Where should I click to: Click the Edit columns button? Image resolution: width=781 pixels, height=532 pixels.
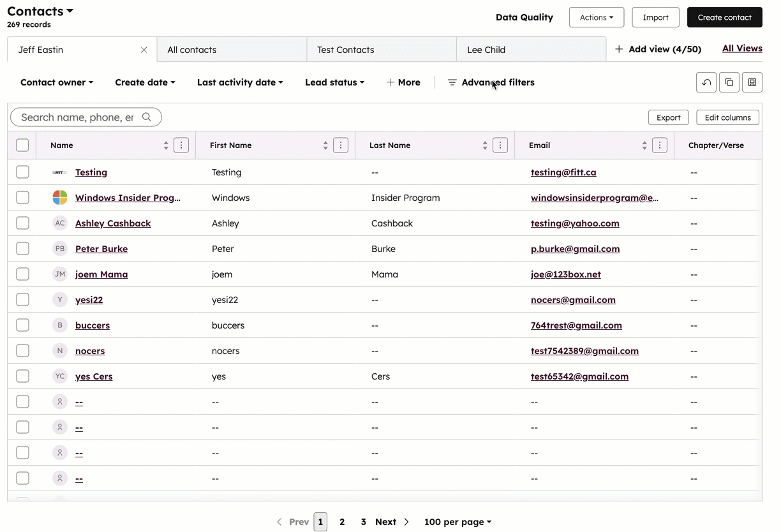click(x=728, y=117)
